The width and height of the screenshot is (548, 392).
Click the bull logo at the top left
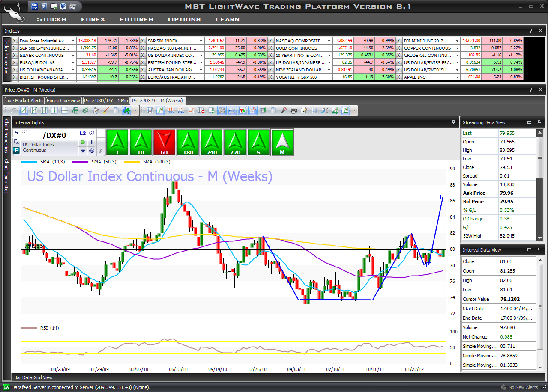(14, 11)
